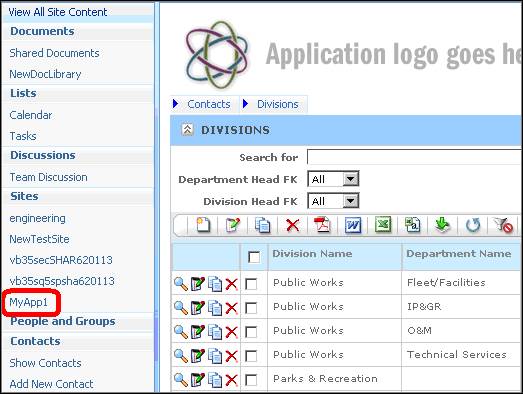
Task: Check the Fleet/Facilities row checkbox
Action: [251, 285]
